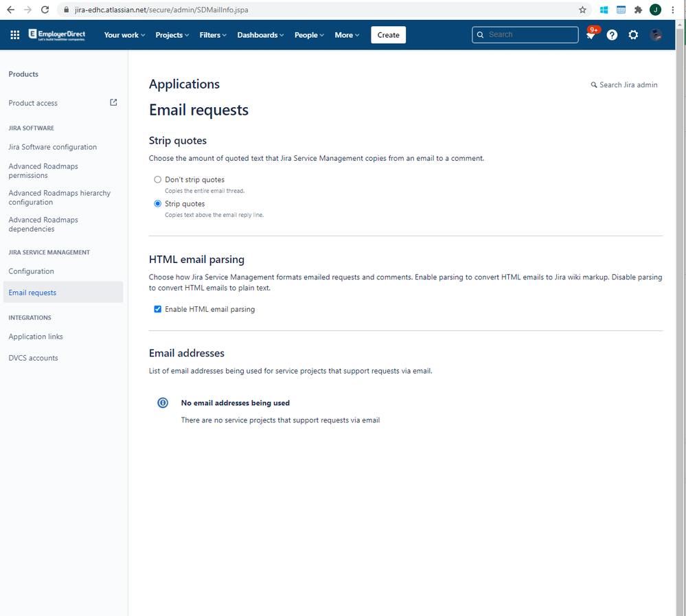The width and height of the screenshot is (686, 616).
Task: Click 'Copies text above the email reply line.'
Action: click(214, 215)
